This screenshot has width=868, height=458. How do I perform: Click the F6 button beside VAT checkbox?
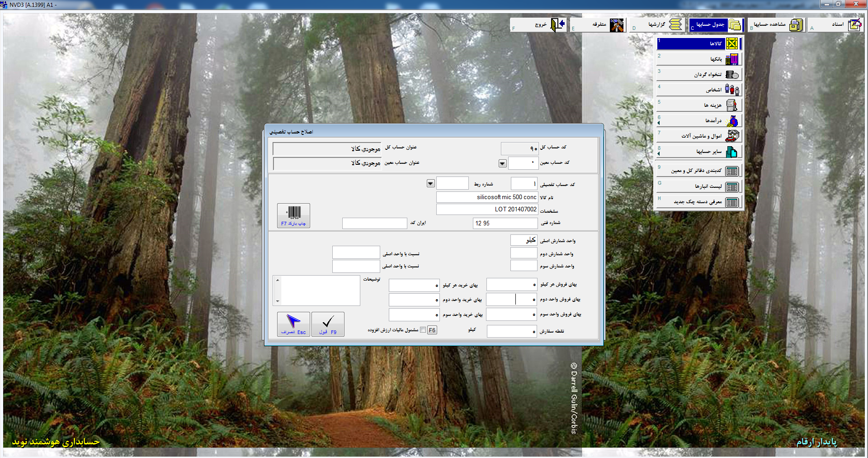pos(432,330)
